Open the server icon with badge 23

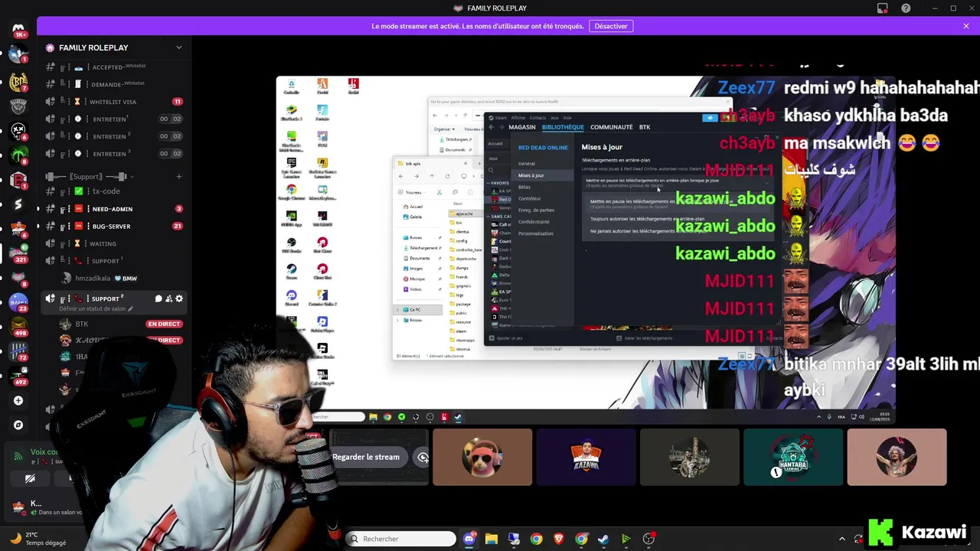click(x=18, y=302)
